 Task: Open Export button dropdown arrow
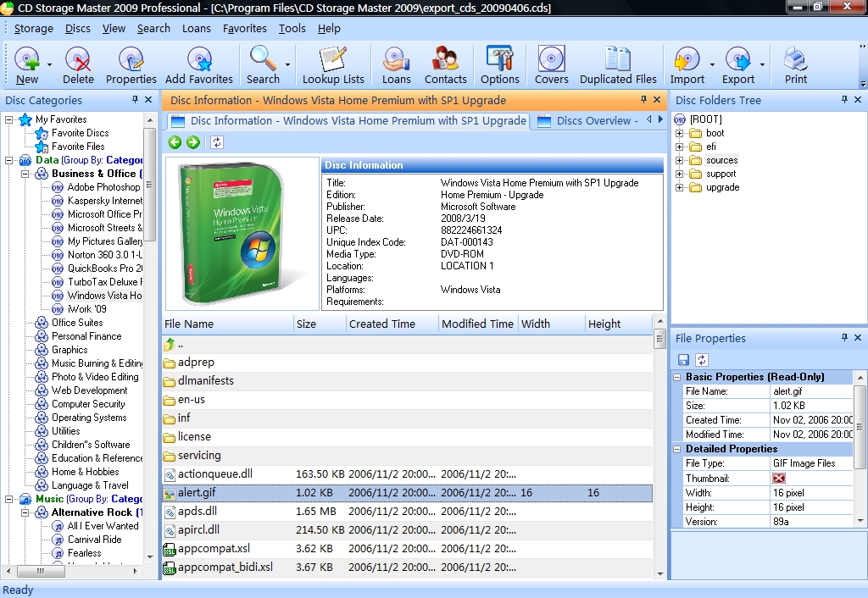762,64
